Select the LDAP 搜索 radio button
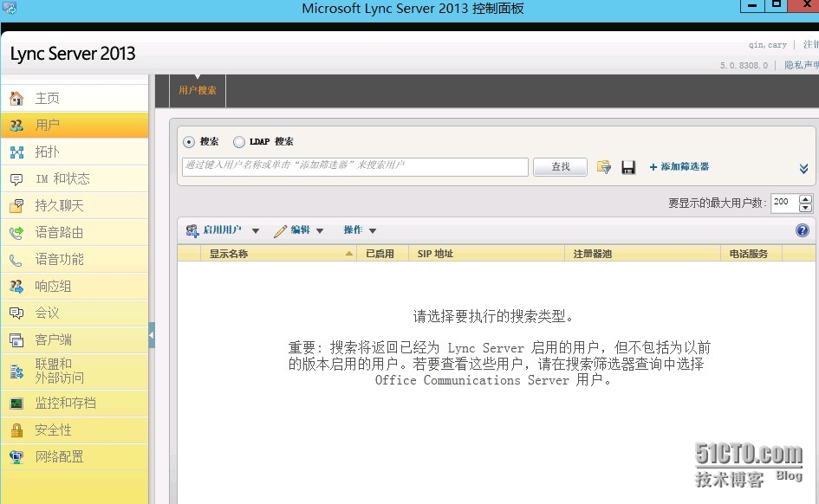The height and width of the screenshot is (504, 819). pyautogui.click(x=238, y=142)
